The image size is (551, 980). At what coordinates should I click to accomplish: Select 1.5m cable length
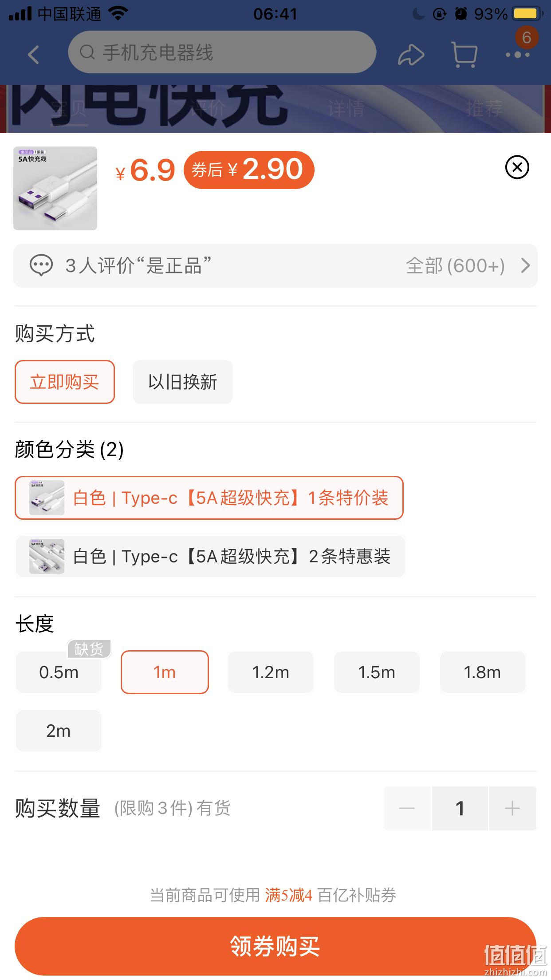click(377, 672)
